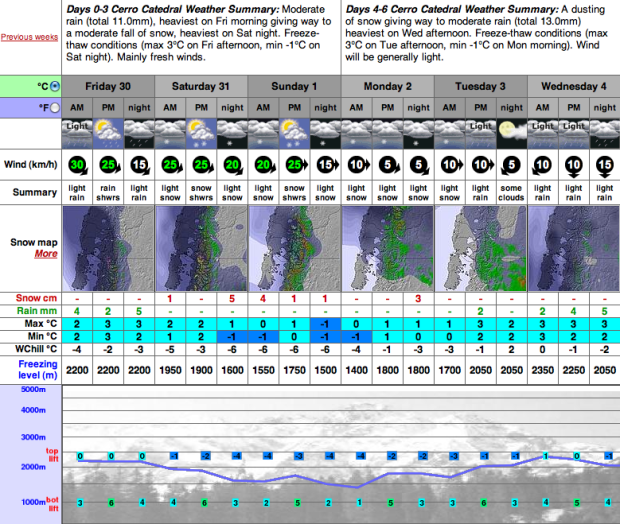Click Monday PM wind 5 km/h icon

click(x=389, y=165)
